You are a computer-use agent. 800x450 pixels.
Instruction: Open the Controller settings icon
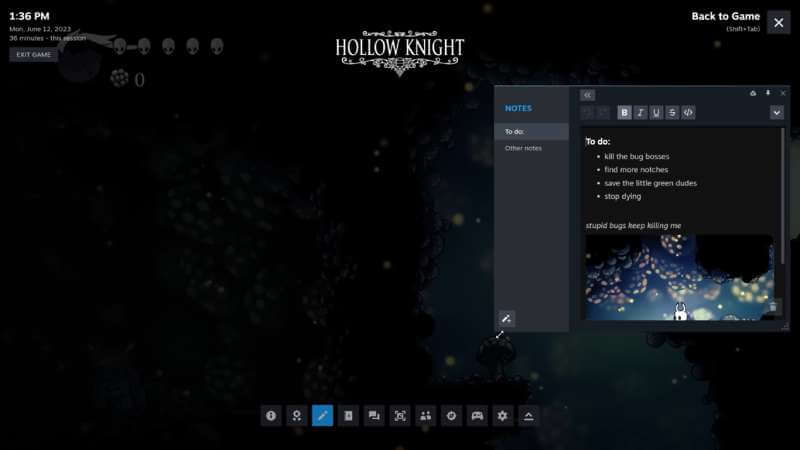coord(478,416)
